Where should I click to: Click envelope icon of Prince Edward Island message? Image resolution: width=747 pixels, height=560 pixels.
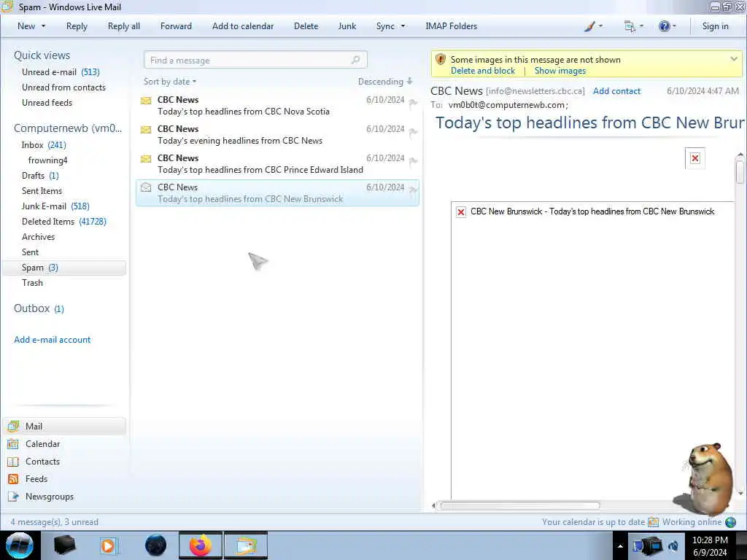click(x=146, y=158)
